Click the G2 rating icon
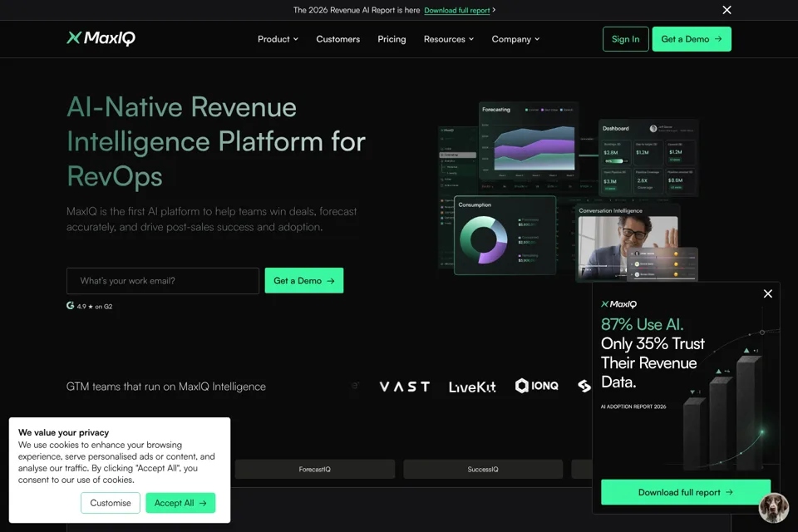 click(70, 305)
